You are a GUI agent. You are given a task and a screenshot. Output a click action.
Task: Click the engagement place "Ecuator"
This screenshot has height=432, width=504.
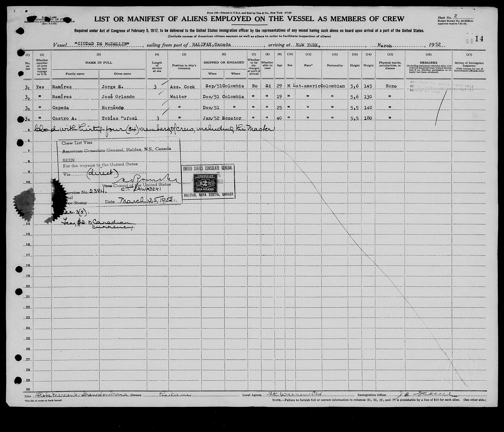(x=232, y=118)
